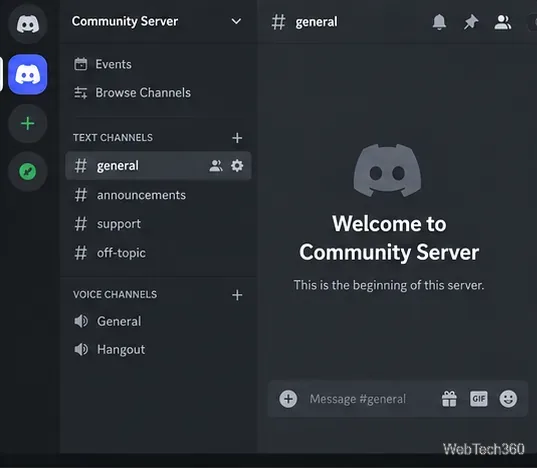Image resolution: width=537 pixels, height=468 pixels.
Task: Open the emoji picker smiley
Action: coord(508,399)
